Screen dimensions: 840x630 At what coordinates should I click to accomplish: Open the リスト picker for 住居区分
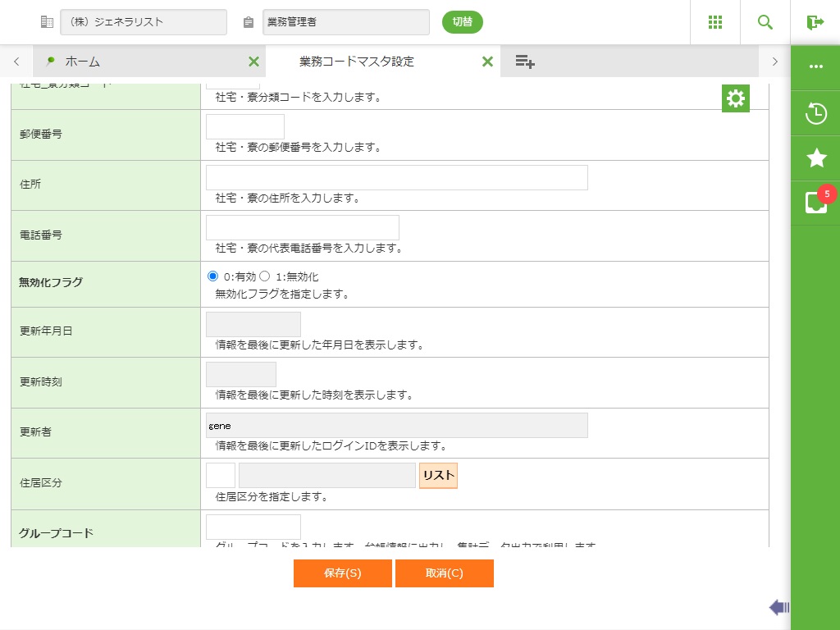point(438,476)
